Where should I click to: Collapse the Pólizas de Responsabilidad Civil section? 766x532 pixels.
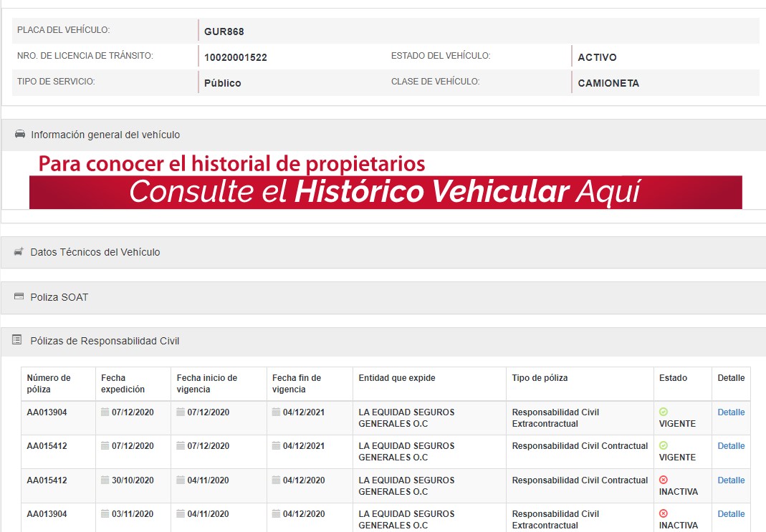coord(105,342)
